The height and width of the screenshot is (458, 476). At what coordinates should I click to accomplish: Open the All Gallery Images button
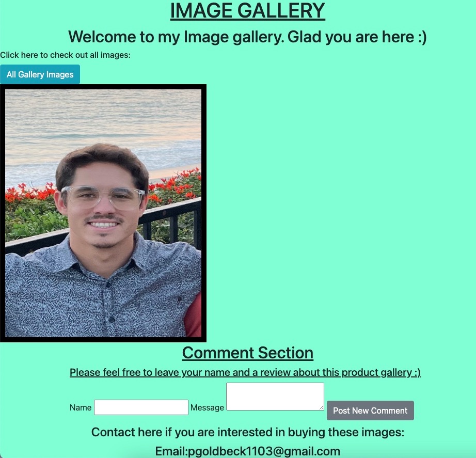[40, 74]
